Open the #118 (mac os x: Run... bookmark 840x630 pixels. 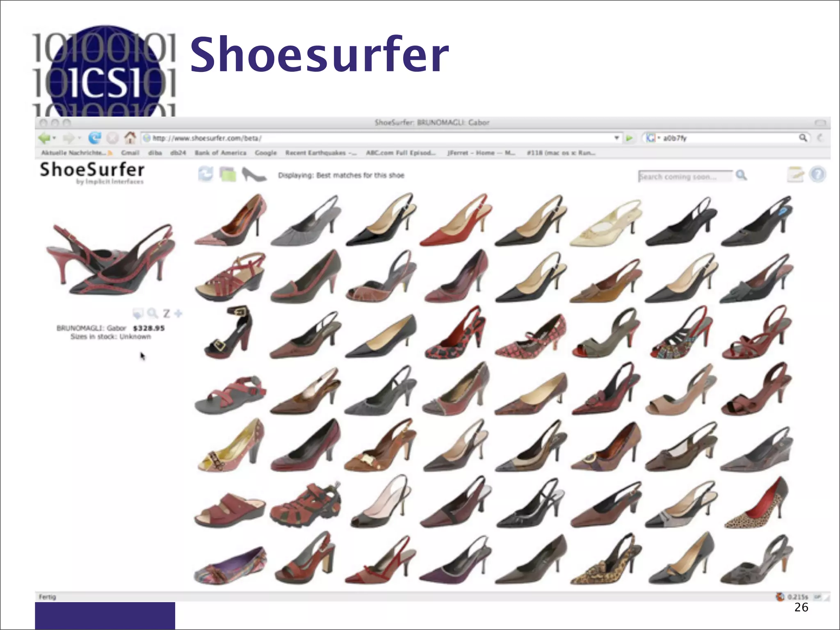pos(562,153)
